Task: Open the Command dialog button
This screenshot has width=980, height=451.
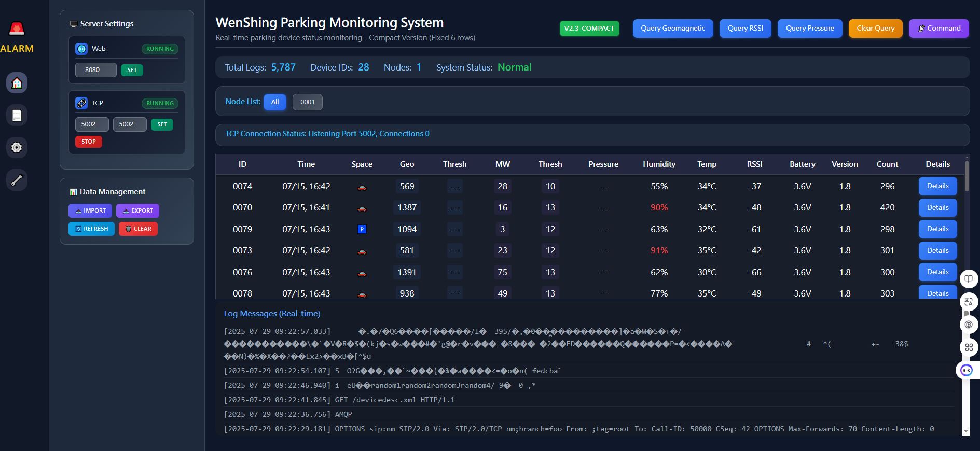Action: pyautogui.click(x=938, y=29)
